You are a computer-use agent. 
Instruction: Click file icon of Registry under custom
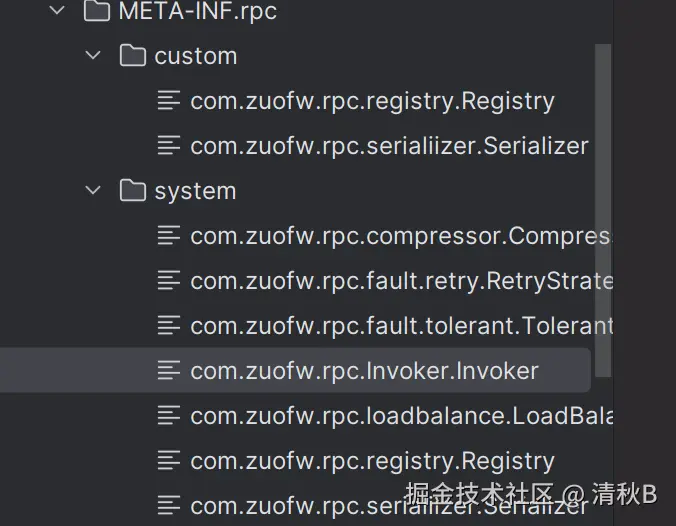point(170,100)
